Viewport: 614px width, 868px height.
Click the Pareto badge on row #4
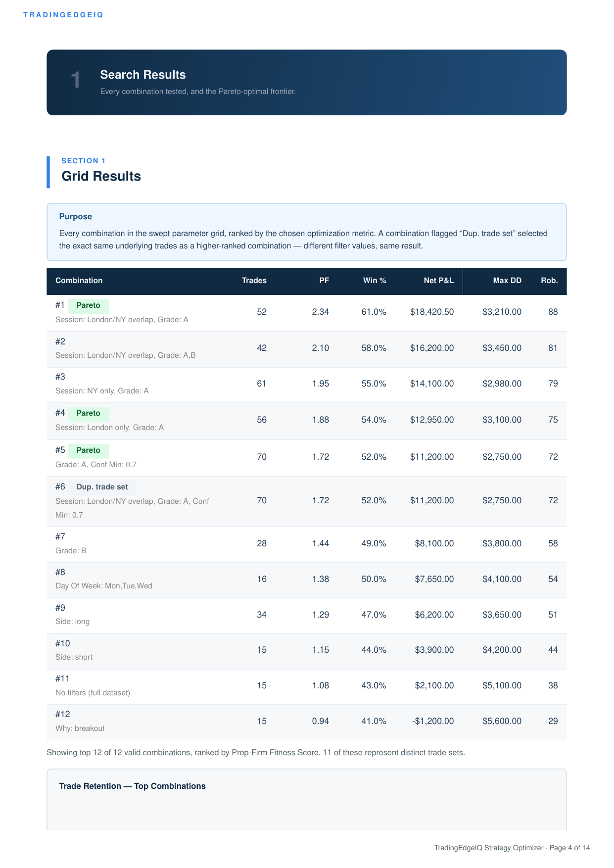pos(88,413)
